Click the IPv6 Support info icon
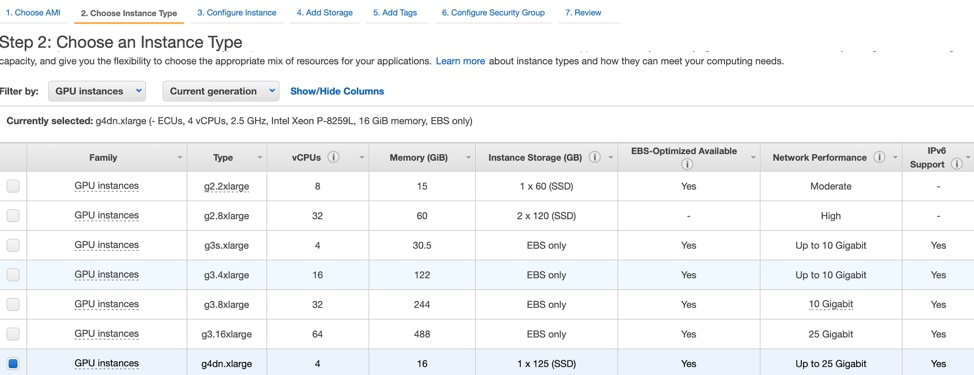Viewport: 974px width, 375px height. pos(956,165)
